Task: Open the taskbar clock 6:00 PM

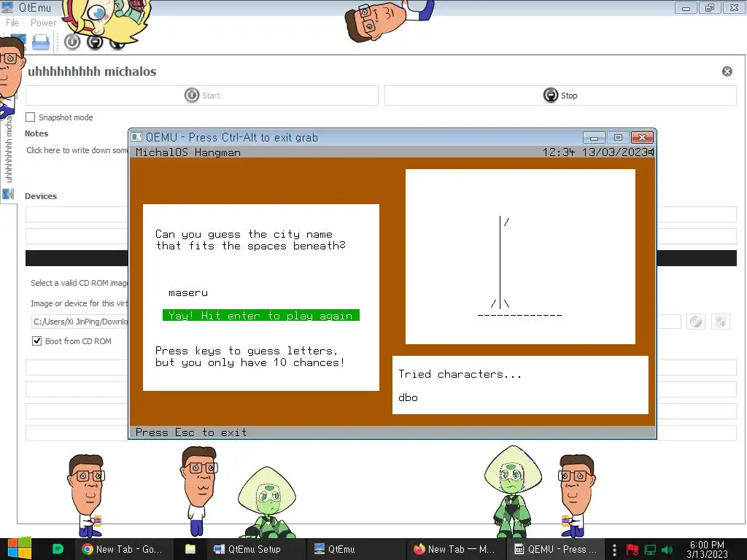Action: [707, 549]
